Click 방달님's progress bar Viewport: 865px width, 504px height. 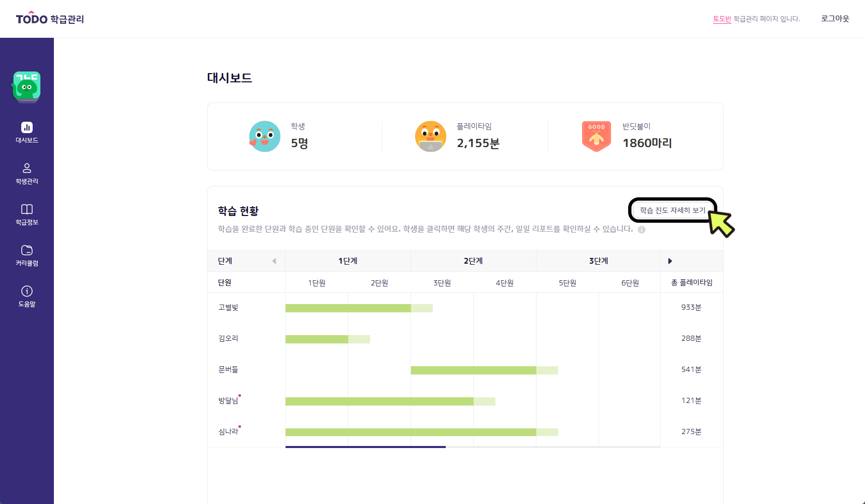click(390, 401)
